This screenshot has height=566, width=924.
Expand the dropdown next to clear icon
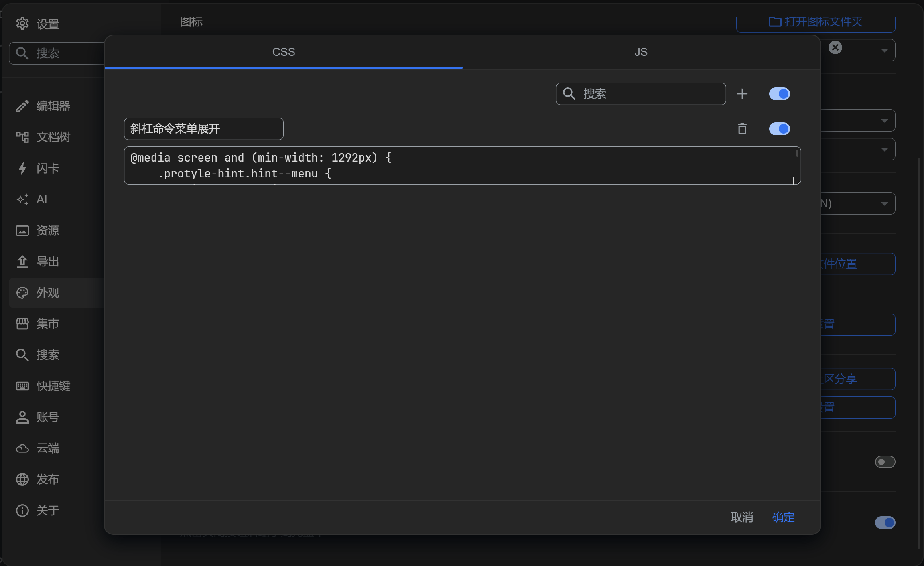point(884,51)
